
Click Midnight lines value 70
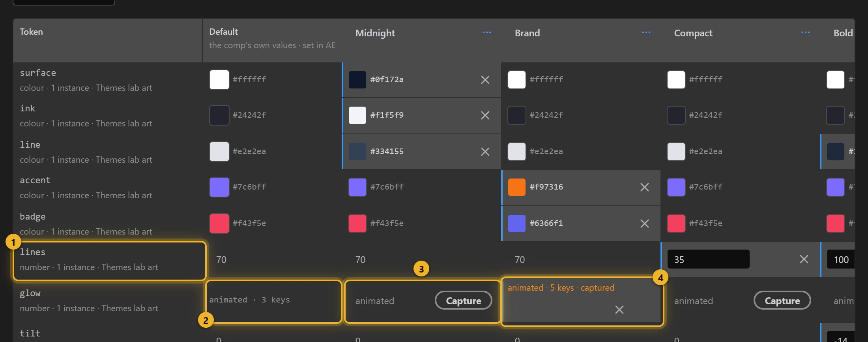coord(360,260)
